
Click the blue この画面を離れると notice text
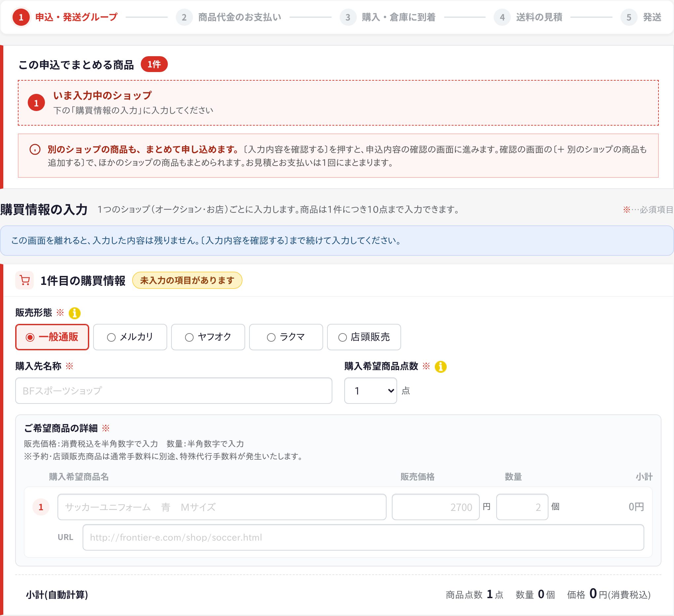coord(206,241)
